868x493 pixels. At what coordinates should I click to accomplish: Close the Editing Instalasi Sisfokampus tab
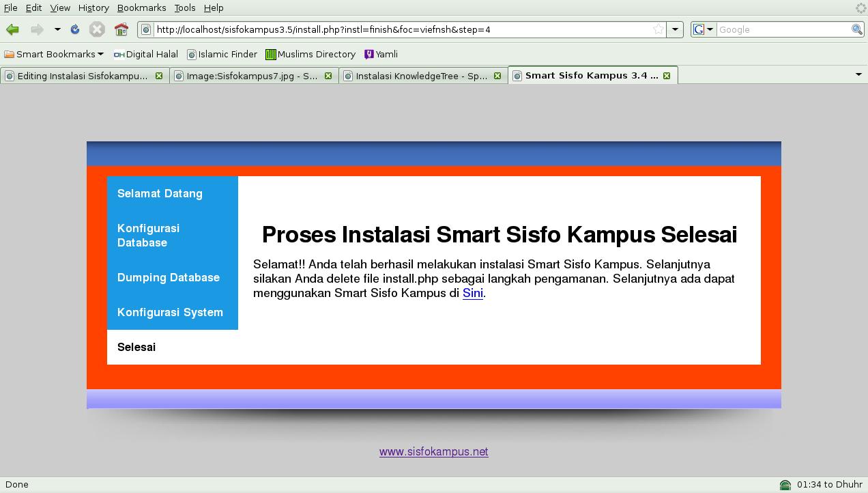coord(159,76)
